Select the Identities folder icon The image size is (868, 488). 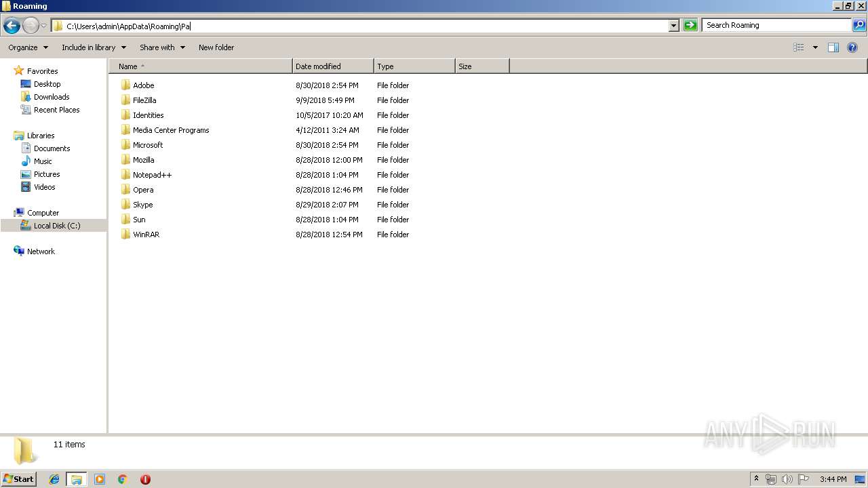[x=125, y=115]
